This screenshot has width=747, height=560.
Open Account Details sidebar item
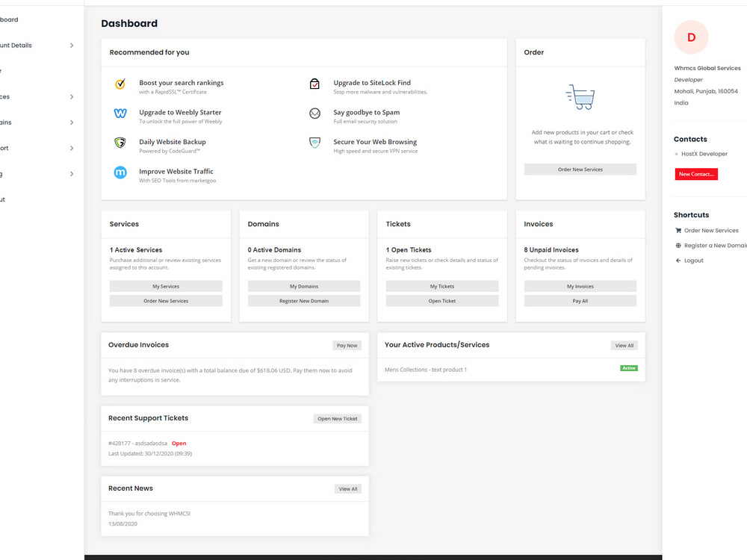pyautogui.click(x=16, y=46)
